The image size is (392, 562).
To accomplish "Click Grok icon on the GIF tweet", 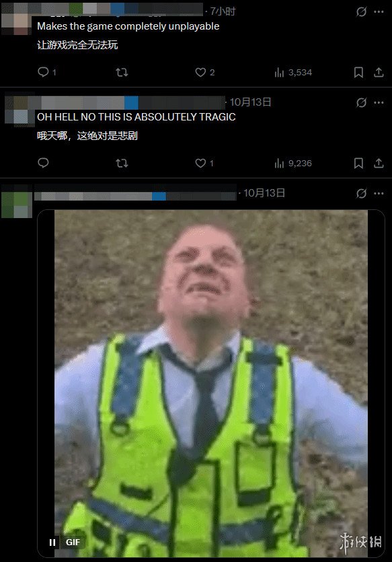I will click(x=361, y=194).
